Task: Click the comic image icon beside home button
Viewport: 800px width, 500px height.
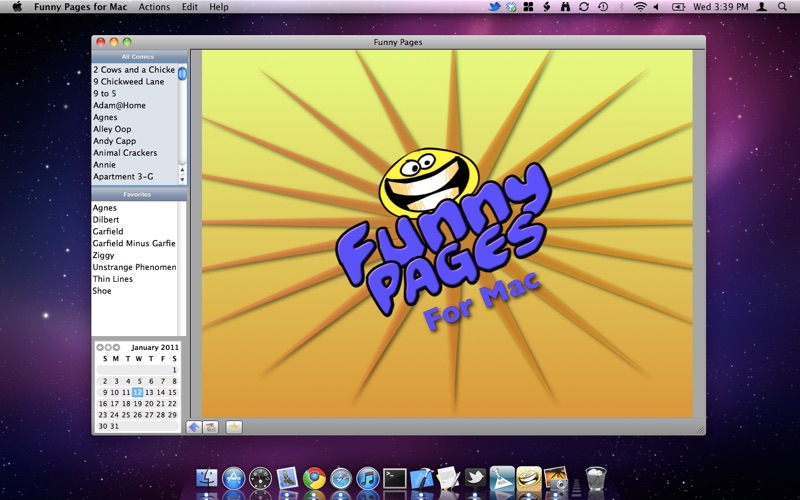Action: [211, 427]
